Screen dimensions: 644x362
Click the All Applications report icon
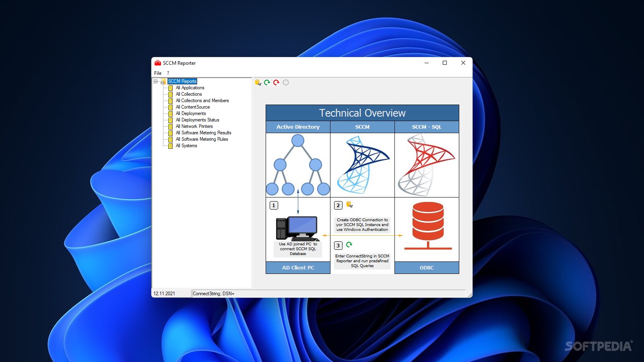point(171,88)
